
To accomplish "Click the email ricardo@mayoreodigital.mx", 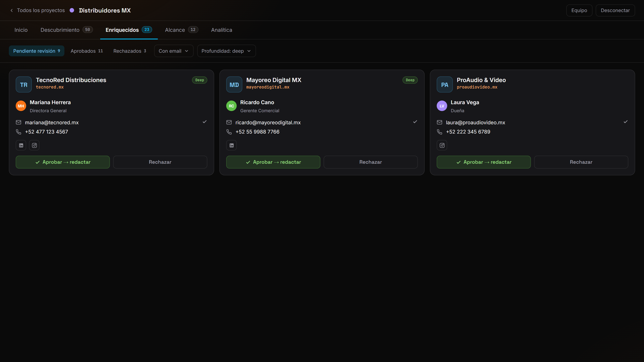I will pyautogui.click(x=268, y=122).
